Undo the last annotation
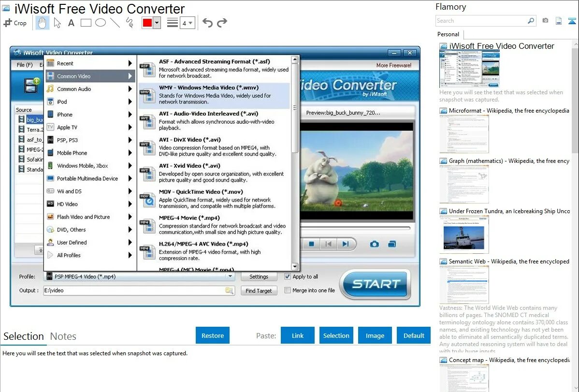579x392 pixels. (x=207, y=23)
